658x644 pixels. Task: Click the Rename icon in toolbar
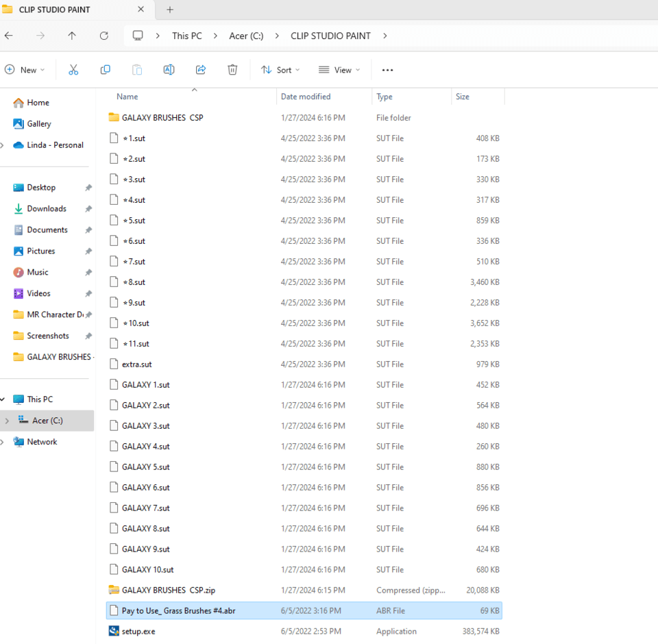pos(169,70)
